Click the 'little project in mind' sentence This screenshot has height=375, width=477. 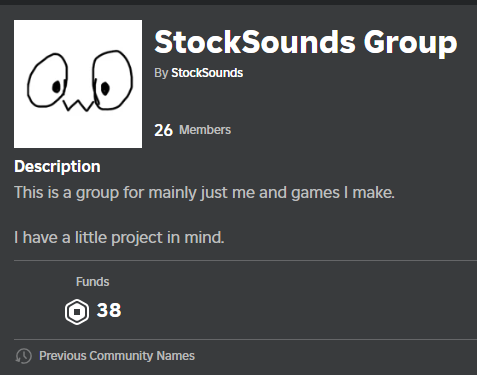click(119, 238)
